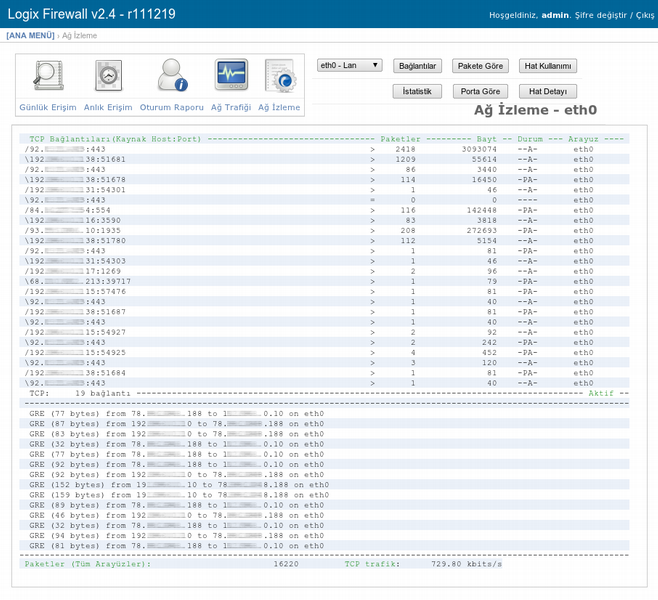
Task: Select byte value 3093074
Action: click(479, 149)
